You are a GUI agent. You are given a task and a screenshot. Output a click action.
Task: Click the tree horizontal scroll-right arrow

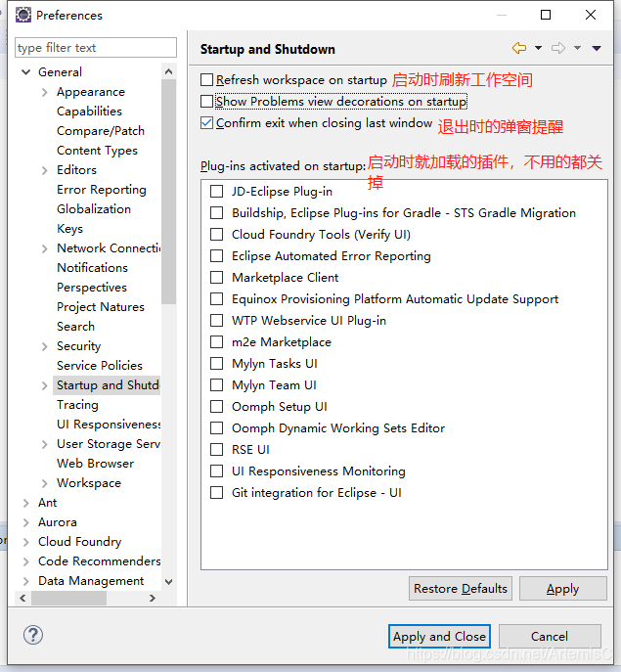(153, 598)
